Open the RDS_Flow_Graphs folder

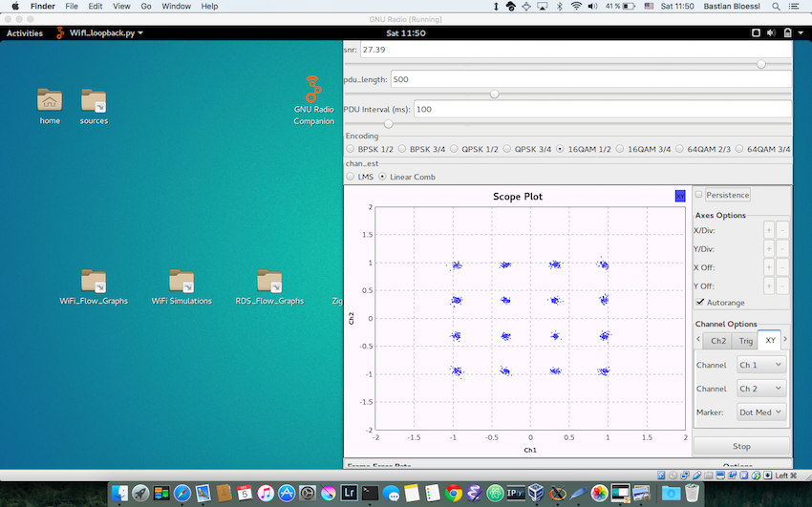point(269,281)
